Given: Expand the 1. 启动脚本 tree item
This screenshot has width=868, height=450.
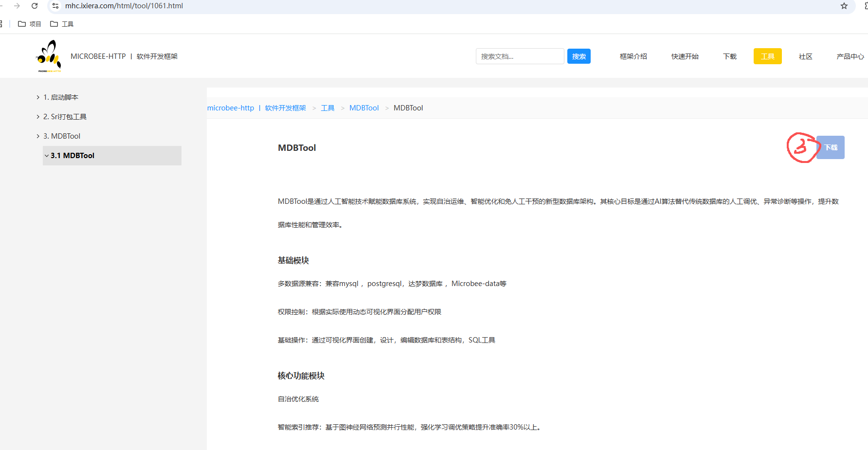Looking at the screenshot, I should point(38,97).
